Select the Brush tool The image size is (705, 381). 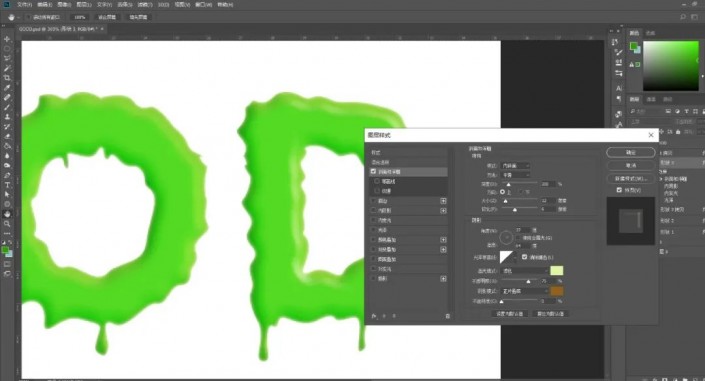coord(7,107)
